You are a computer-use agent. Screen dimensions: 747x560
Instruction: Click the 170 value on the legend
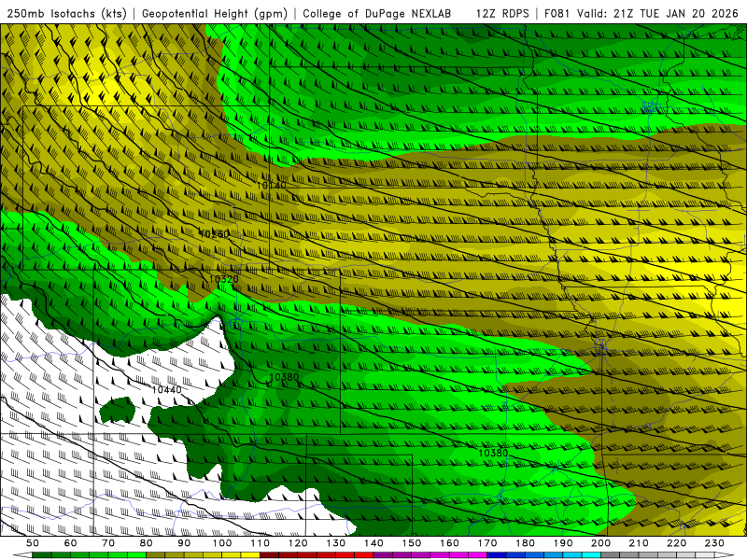click(487, 543)
